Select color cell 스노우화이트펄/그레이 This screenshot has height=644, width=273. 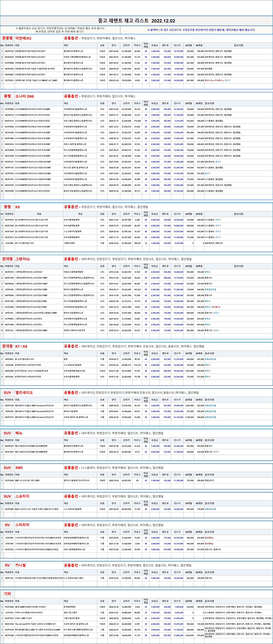(x=73, y=578)
